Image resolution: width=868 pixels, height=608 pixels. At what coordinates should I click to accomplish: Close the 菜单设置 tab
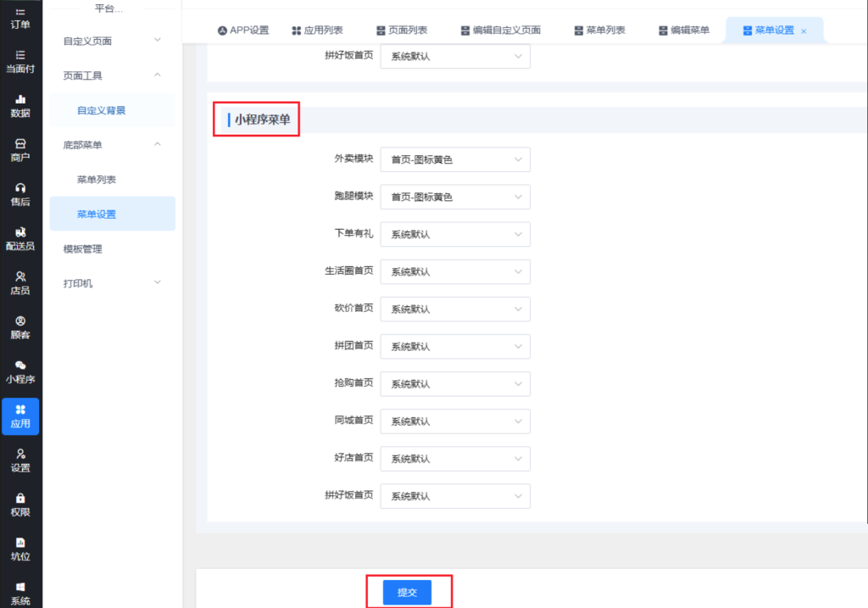coord(804,31)
